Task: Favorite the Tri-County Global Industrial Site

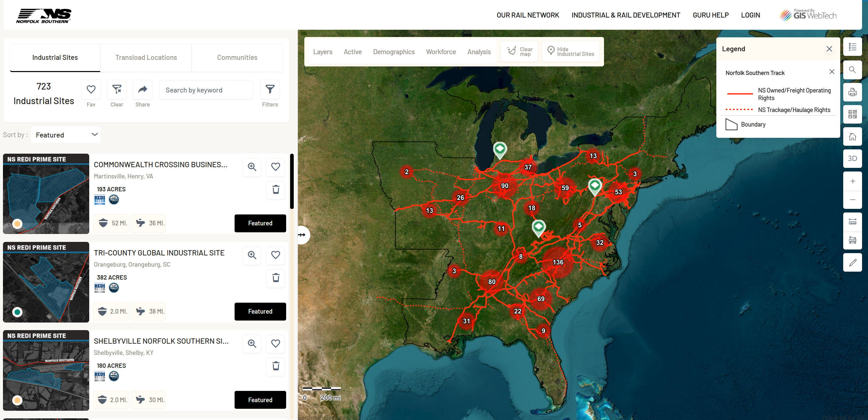Action: pos(275,255)
